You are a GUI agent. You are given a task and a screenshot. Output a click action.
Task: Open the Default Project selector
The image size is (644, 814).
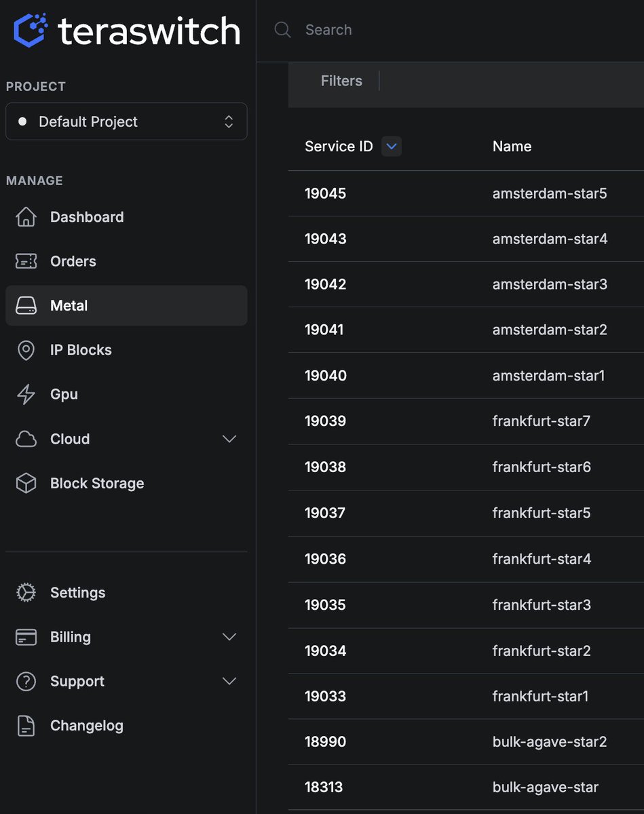126,121
